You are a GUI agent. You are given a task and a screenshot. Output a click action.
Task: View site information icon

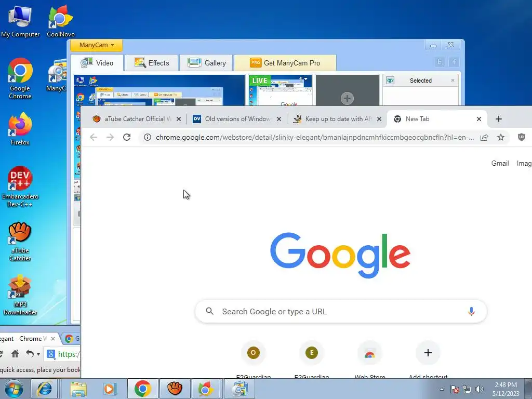coord(147,137)
